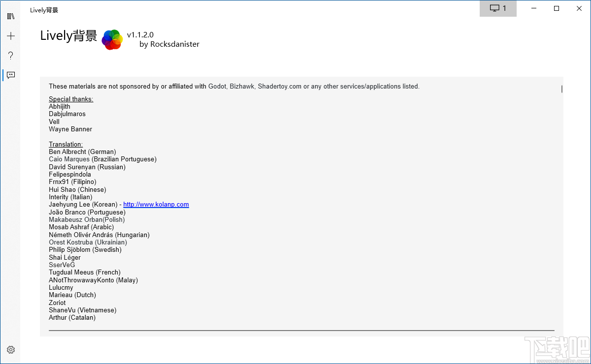
Task: Click 'David Surenyan (Russian)' entry
Action: 87,167
